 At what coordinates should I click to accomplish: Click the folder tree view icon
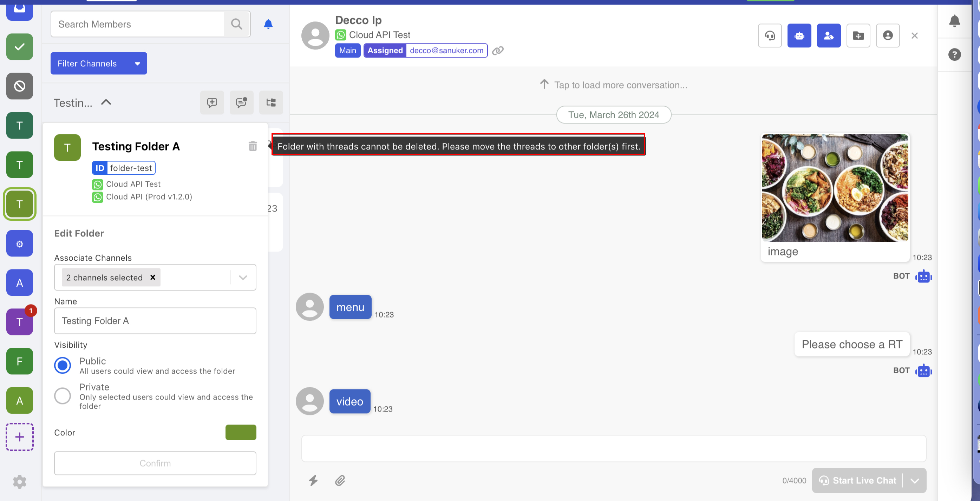coord(271,103)
